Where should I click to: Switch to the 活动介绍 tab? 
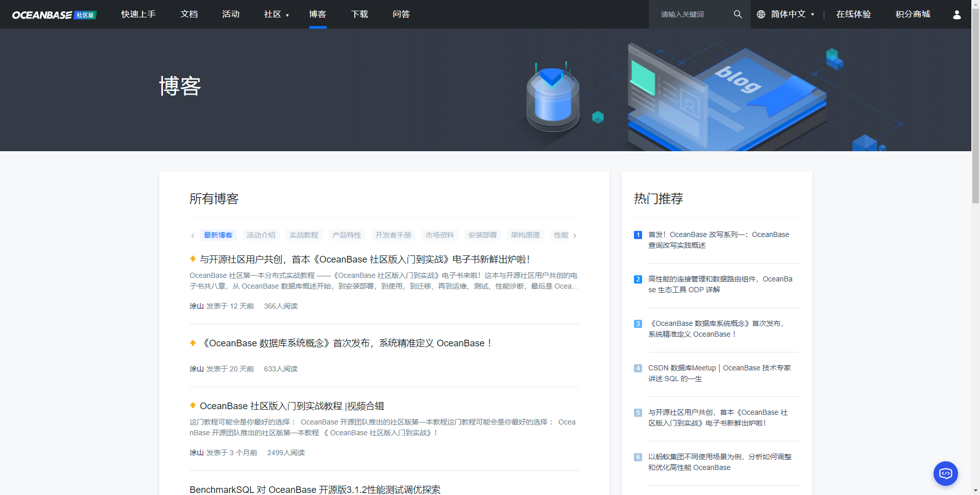[261, 235]
